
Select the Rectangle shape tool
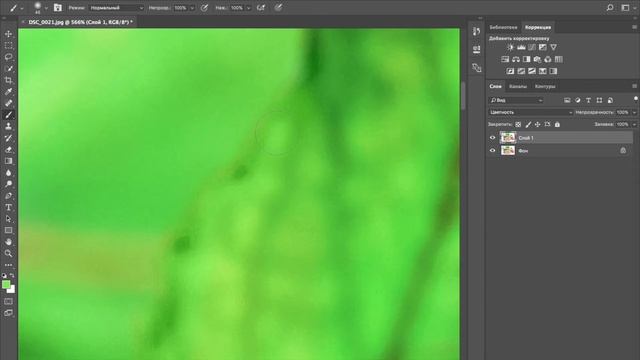click(8, 230)
